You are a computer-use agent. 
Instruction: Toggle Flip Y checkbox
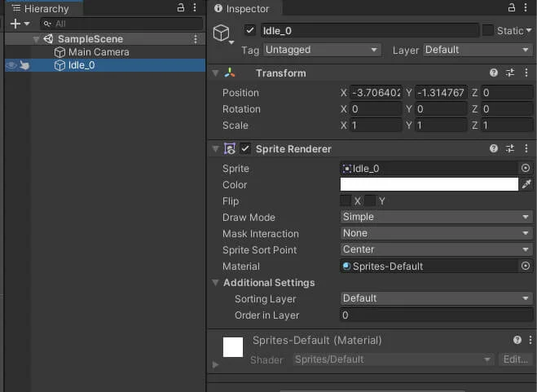click(370, 200)
